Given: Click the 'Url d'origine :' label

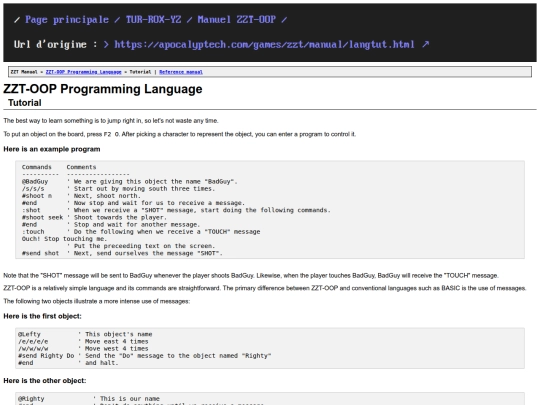Looking at the screenshot, I should [55, 44].
